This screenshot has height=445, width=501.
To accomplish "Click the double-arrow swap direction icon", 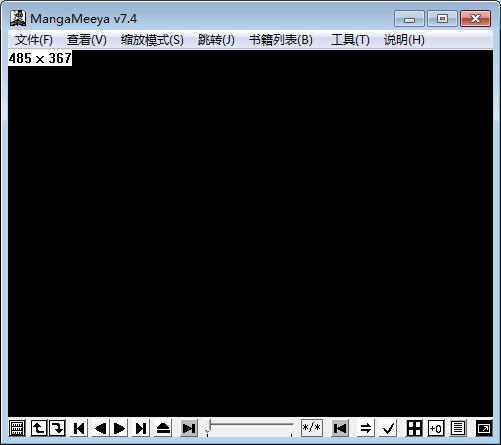I will click(x=366, y=428).
